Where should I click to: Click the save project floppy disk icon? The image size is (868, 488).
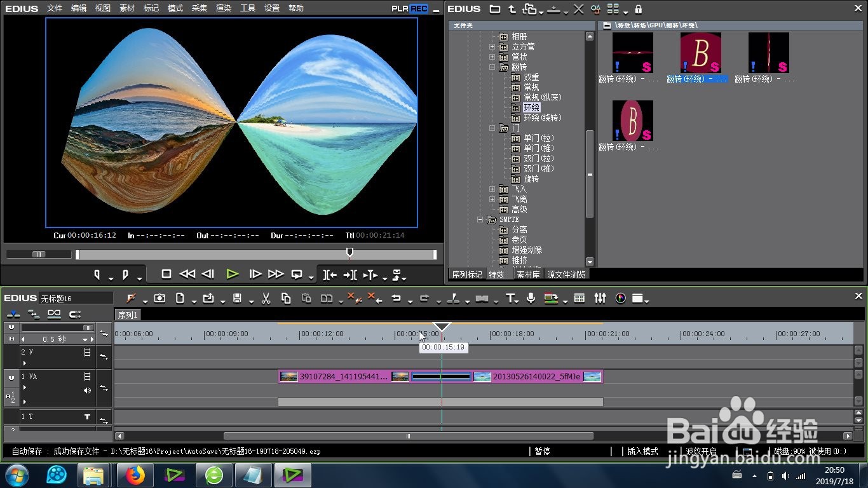(237, 298)
